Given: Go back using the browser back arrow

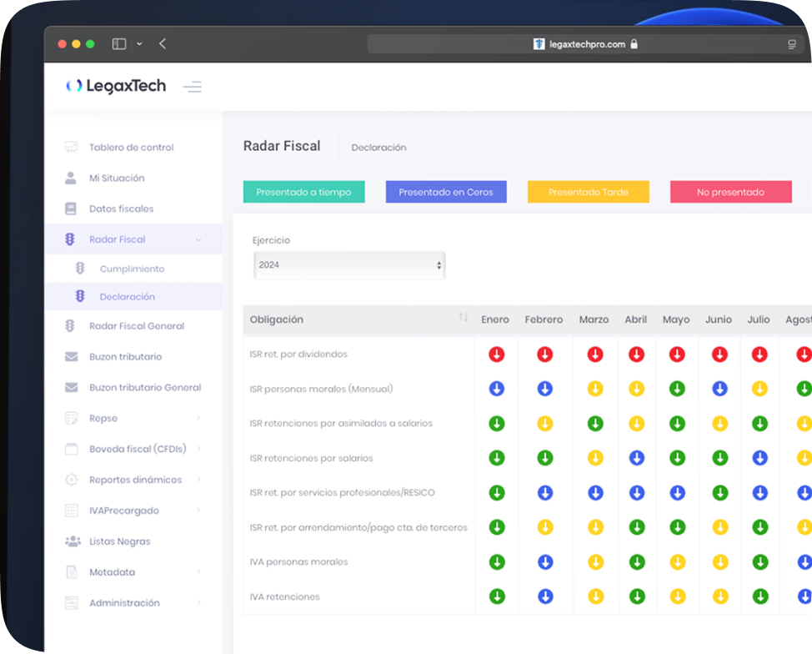Looking at the screenshot, I should click(x=163, y=44).
